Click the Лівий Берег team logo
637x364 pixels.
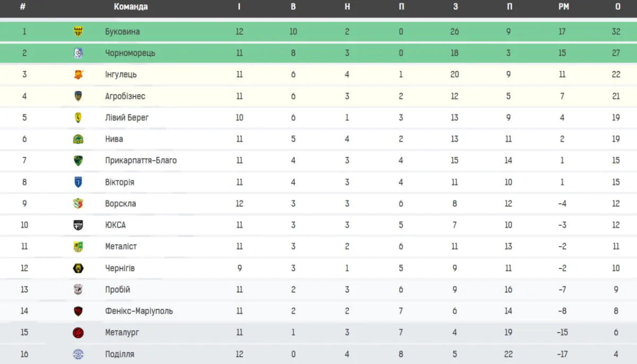[78, 118]
